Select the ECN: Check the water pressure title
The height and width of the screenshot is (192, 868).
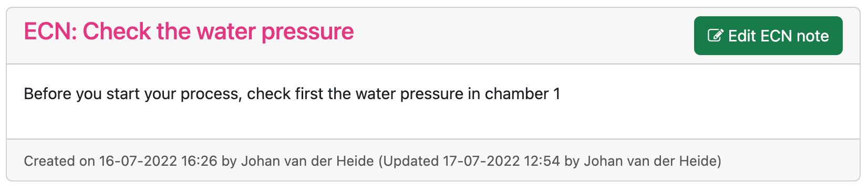tap(189, 31)
